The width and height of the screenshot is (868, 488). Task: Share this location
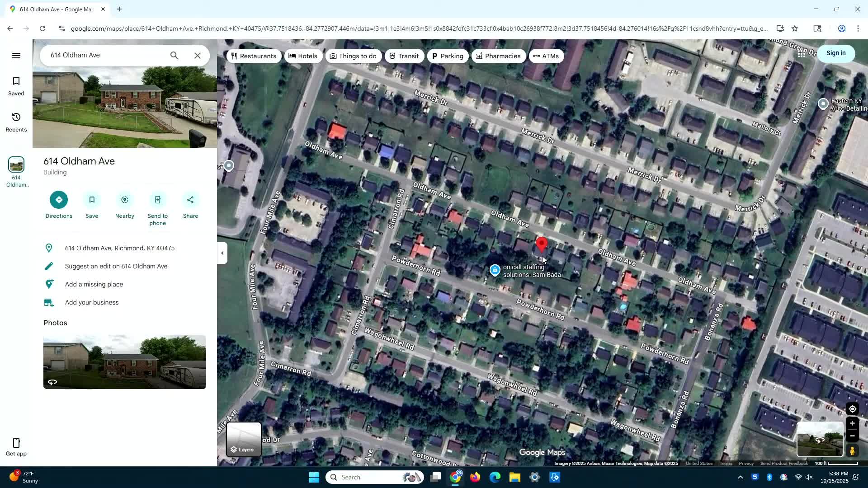point(190,200)
